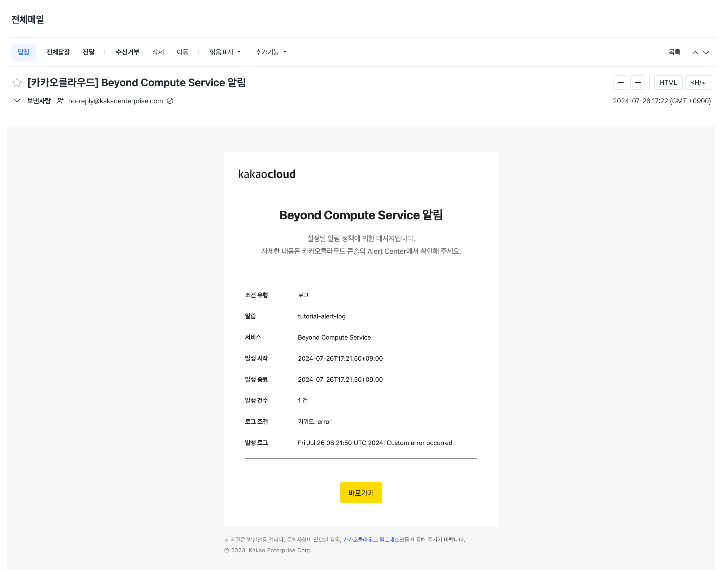Click the kakaocloud logo

(x=267, y=174)
